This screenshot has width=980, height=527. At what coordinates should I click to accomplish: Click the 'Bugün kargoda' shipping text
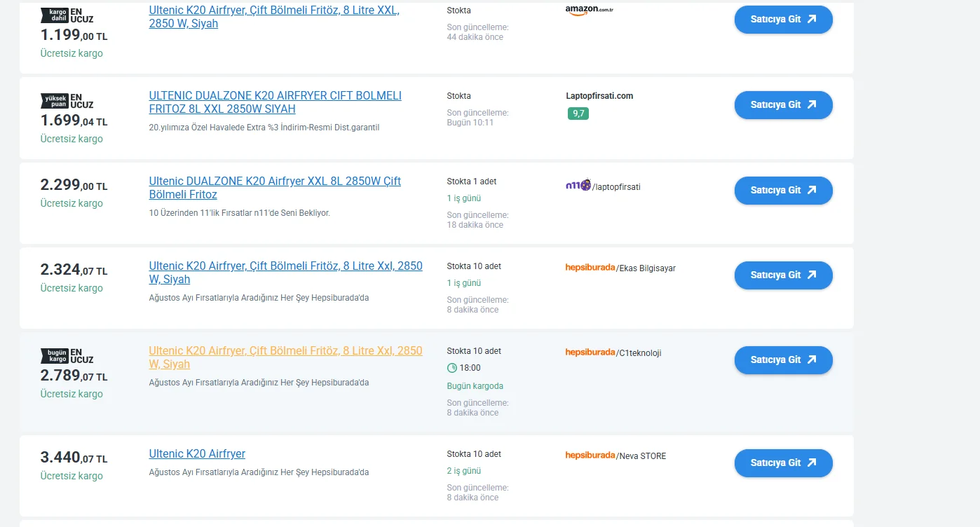pyautogui.click(x=475, y=386)
